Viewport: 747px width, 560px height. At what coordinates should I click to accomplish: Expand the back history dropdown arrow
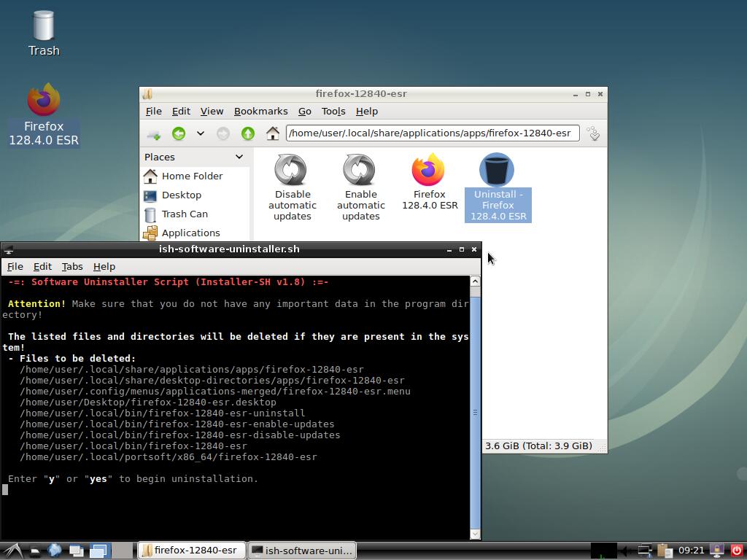point(200,133)
